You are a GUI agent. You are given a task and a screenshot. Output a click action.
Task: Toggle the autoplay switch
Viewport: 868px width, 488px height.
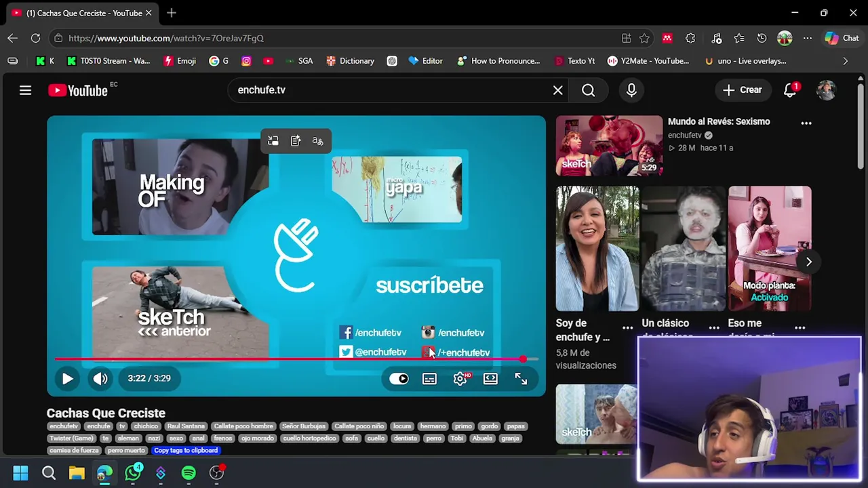pos(399,379)
